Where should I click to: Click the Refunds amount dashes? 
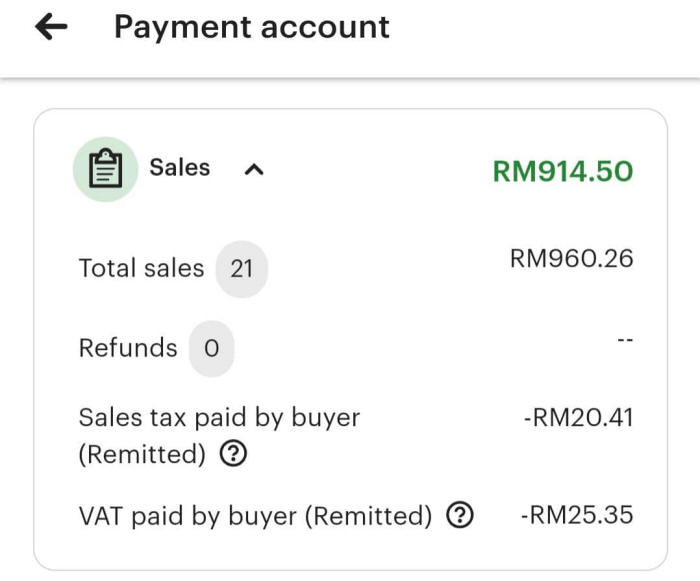625,340
